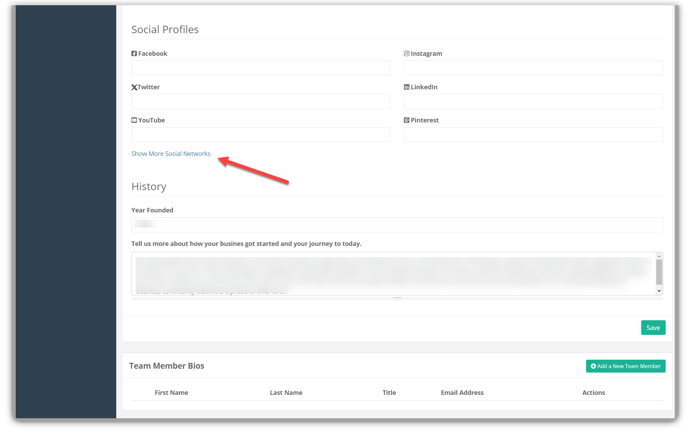
Task: Click the Email Address column header
Action: point(462,392)
